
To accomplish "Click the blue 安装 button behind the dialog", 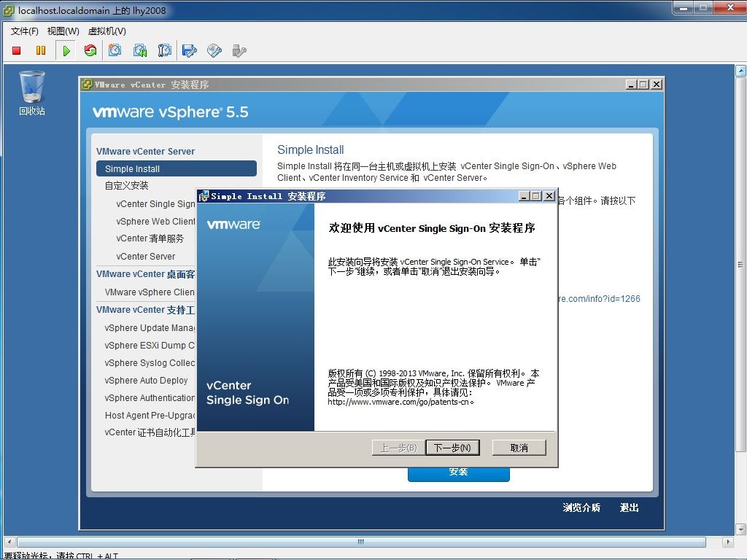I will [x=458, y=474].
